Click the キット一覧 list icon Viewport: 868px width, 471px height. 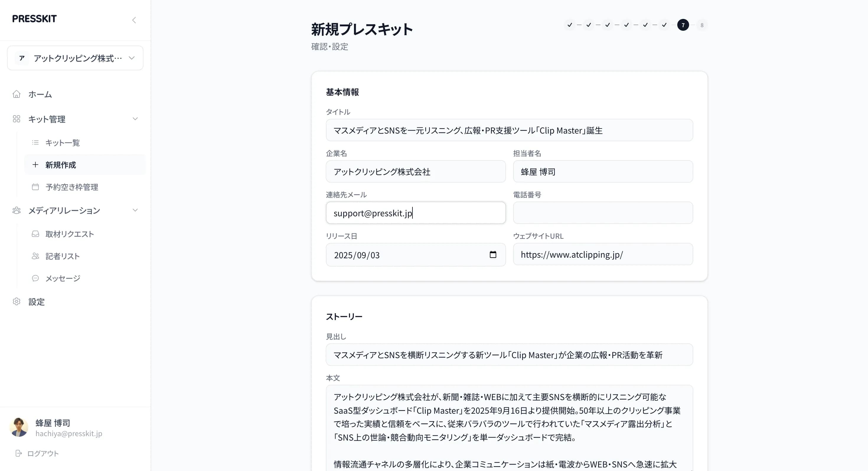pos(35,143)
